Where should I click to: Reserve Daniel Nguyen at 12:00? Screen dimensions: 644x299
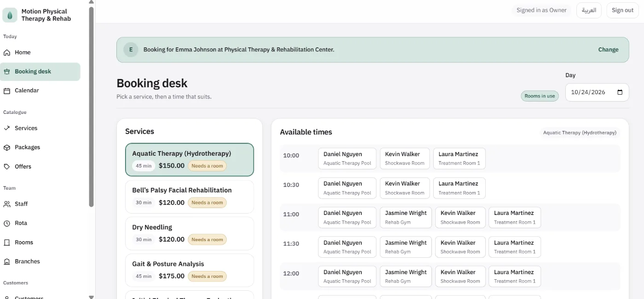347,276
